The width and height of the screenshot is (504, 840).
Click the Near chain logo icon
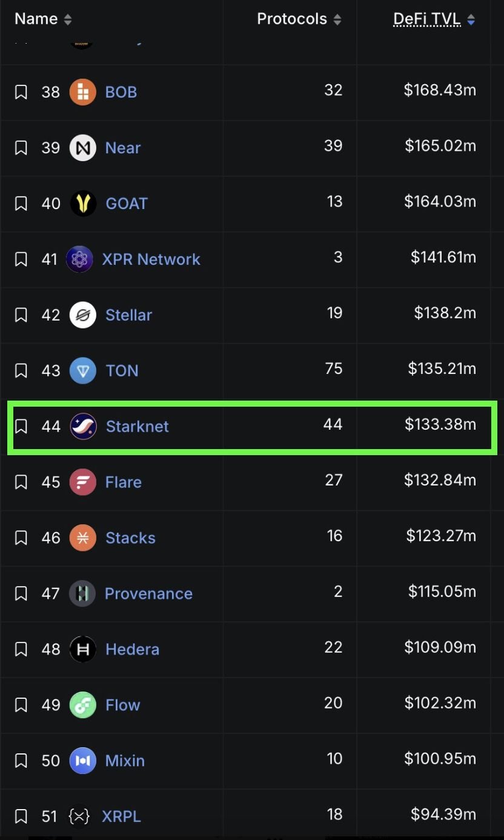coord(83,148)
